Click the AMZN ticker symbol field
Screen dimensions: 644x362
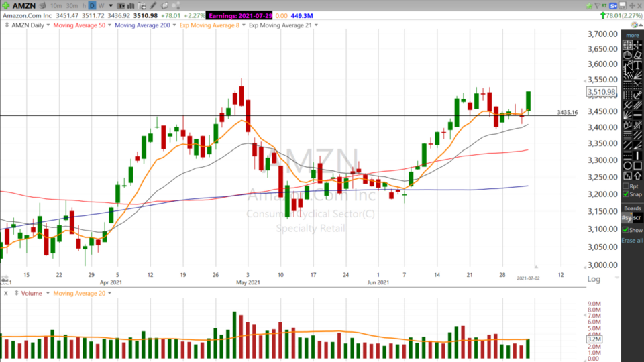(x=24, y=6)
